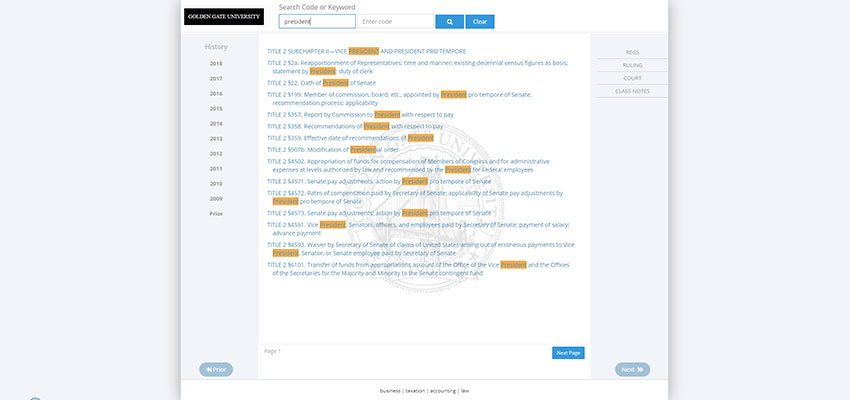850x400 pixels.
Task: Select history year 2011
Action: 216,169
